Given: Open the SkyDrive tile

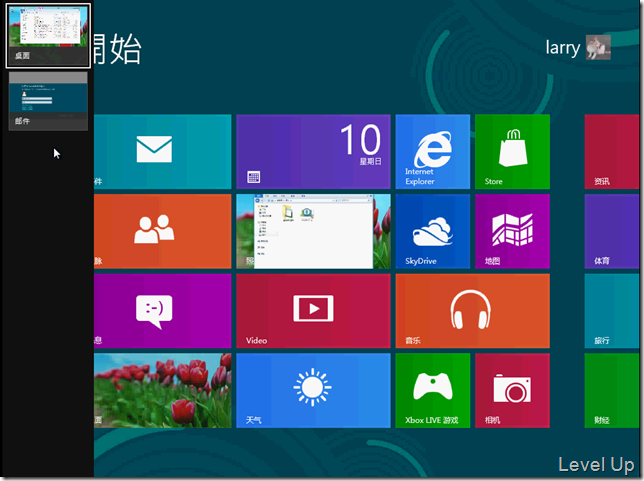Looking at the screenshot, I should [x=432, y=231].
